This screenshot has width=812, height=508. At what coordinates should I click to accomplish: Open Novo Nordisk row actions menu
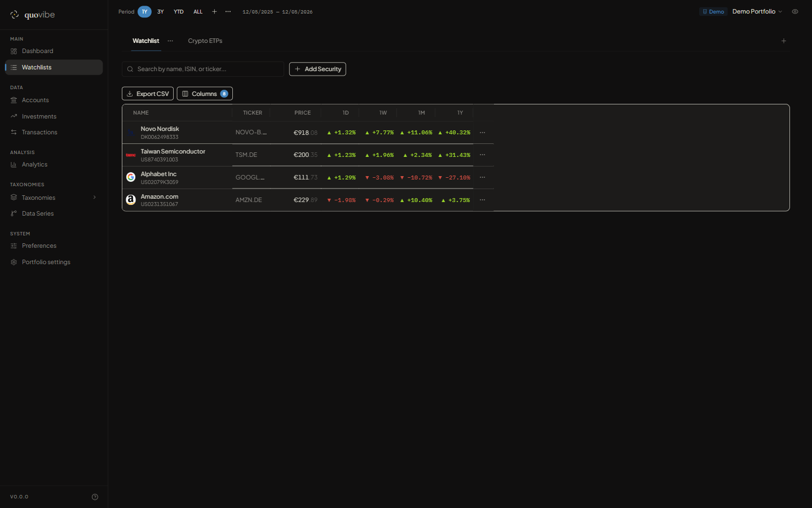coord(482,133)
